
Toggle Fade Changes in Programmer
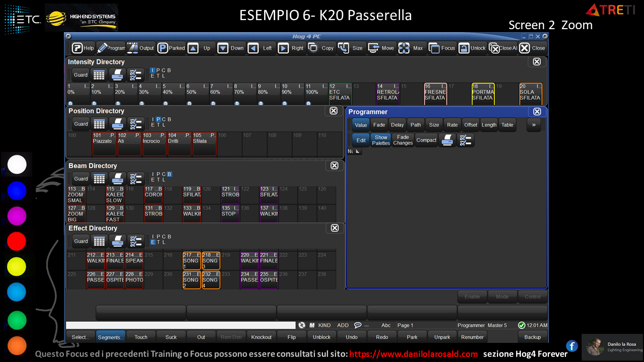coord(403,140)
